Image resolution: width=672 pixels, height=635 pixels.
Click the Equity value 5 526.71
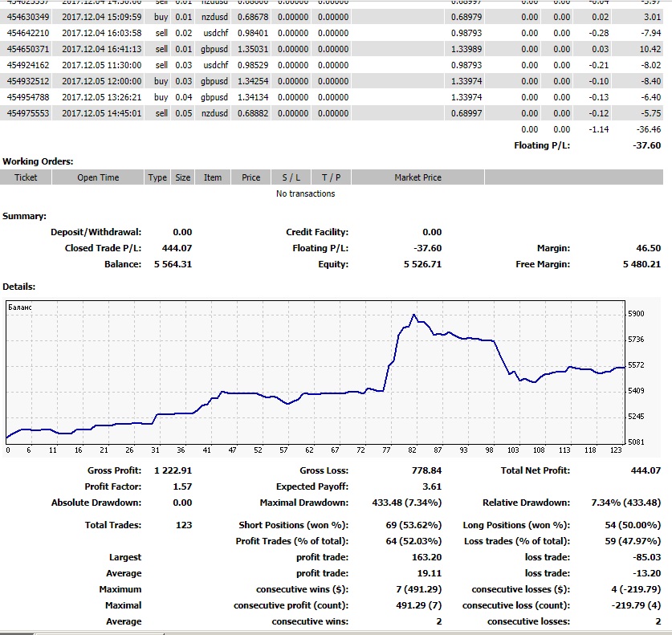pos(422,264)
